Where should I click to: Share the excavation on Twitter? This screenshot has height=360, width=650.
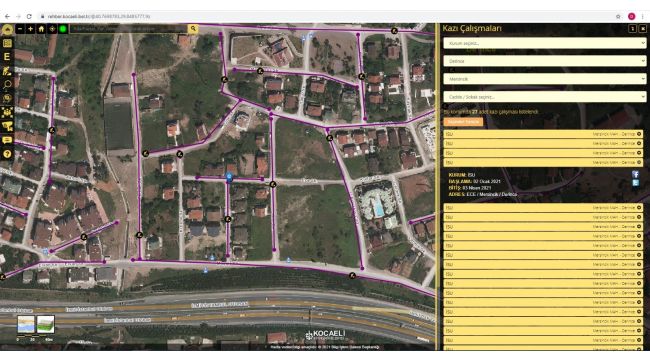tap(635, 183)
